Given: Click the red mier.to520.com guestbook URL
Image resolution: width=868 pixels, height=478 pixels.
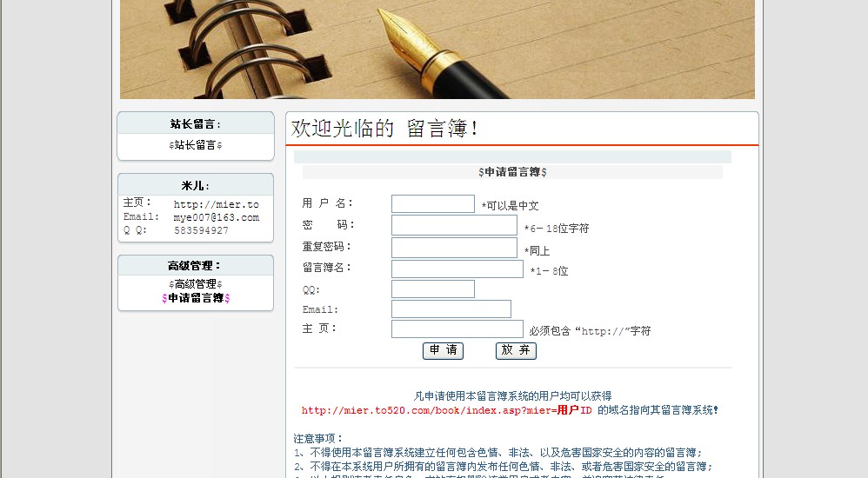Looking at the screenshot, I should (447, 410).
